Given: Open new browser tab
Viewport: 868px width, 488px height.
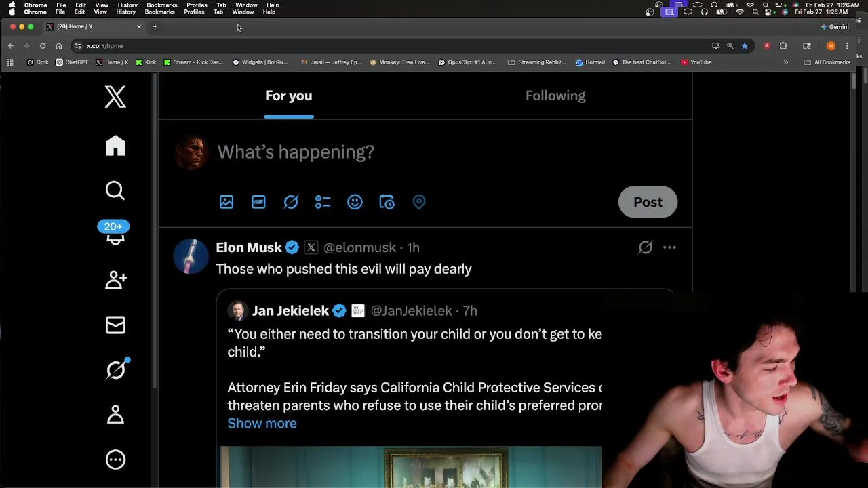Looking at the screenshot, I should click(x=155, y=27).
